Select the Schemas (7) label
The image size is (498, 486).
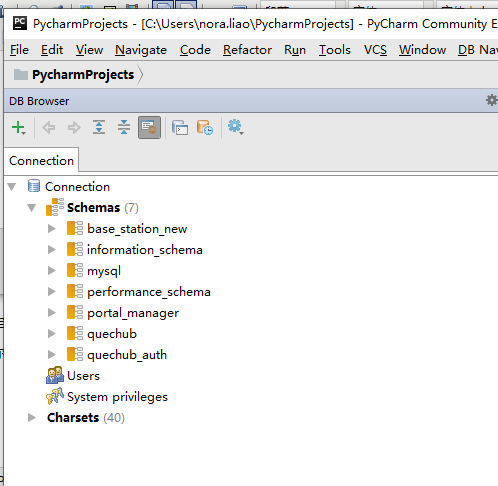103,208
